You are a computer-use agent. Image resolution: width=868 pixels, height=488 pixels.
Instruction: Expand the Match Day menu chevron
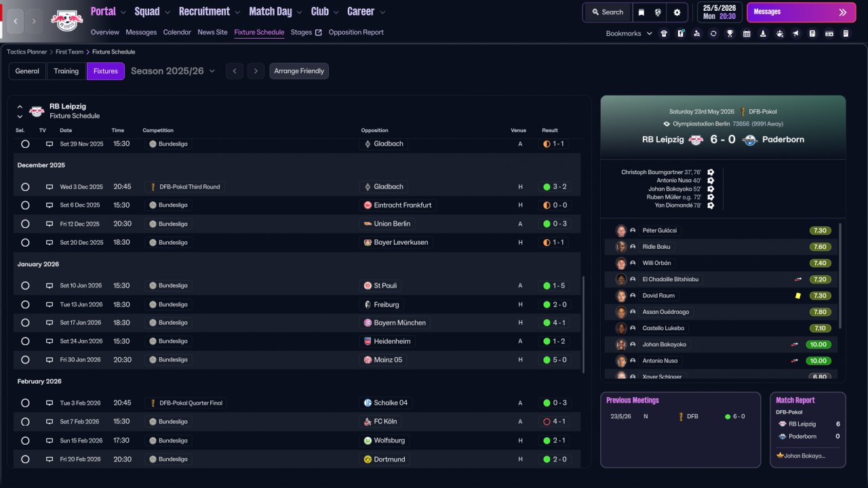pos(300,12)
